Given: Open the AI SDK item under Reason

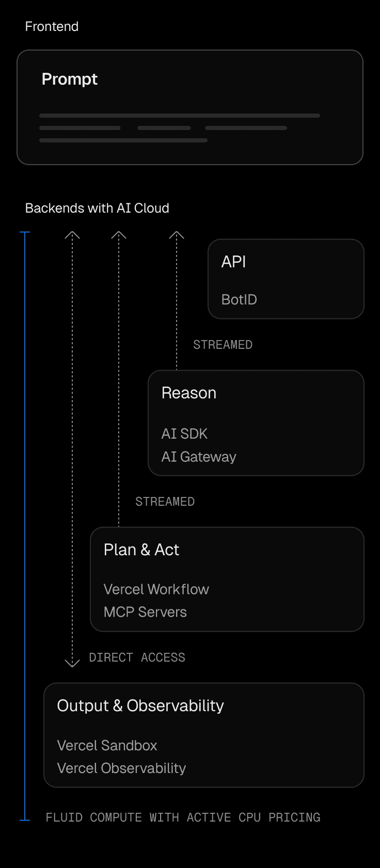Looking at the screenshot, I should click(184, 434).
